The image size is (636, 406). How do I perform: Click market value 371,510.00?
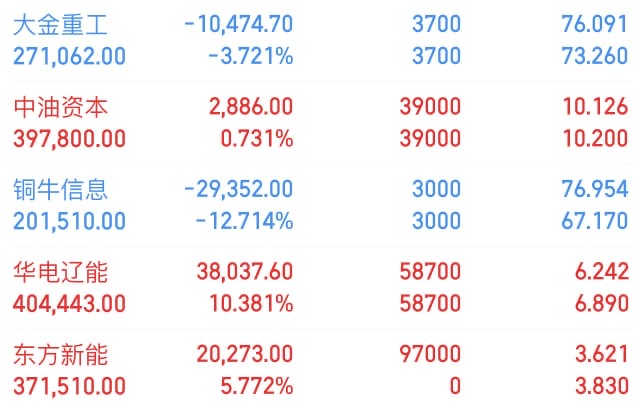pyautogui.click(x=70, y=386)
